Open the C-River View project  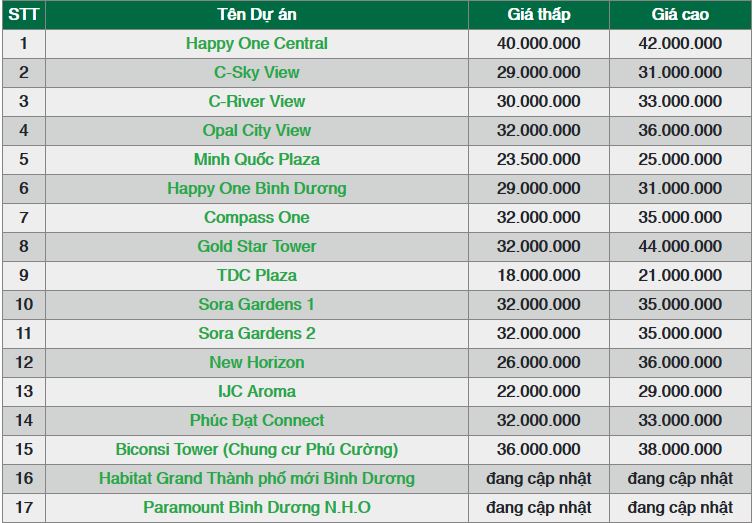pos(256,102)
